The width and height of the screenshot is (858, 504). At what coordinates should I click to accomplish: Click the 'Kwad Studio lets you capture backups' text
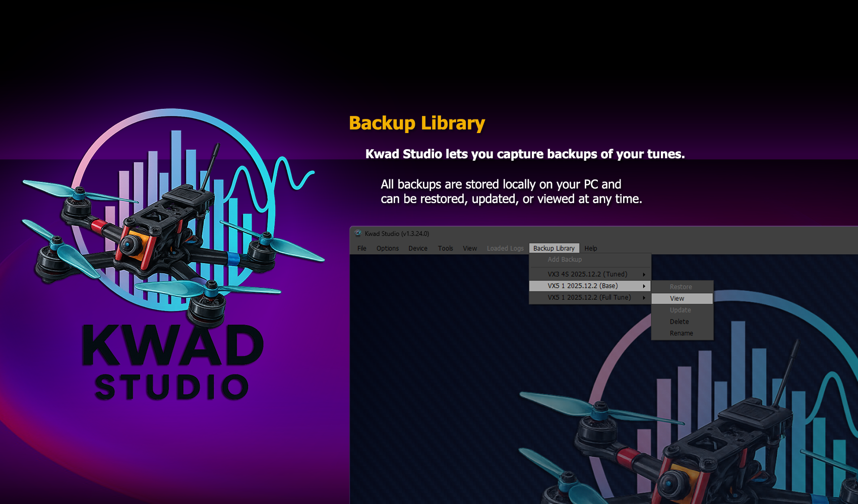pos(525,154)
